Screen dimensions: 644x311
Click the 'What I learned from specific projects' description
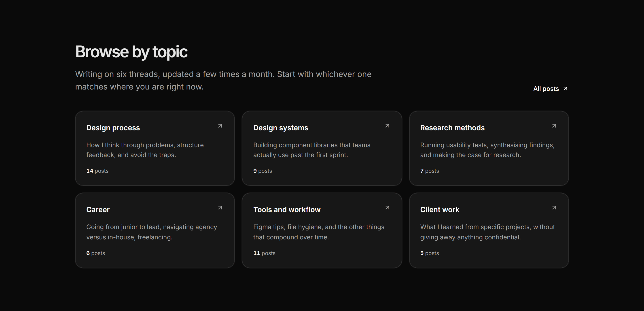click(487, 232)
